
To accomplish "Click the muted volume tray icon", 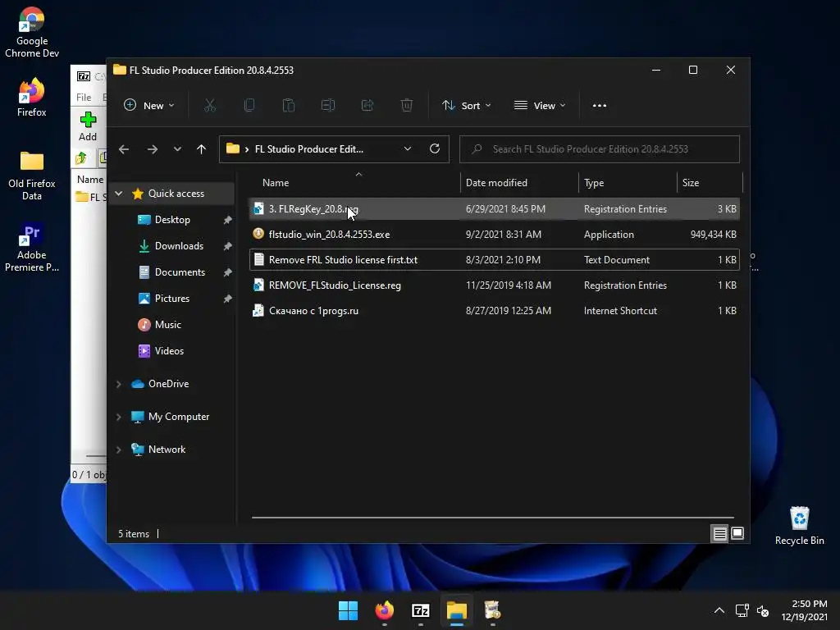I will pos(763,610).
